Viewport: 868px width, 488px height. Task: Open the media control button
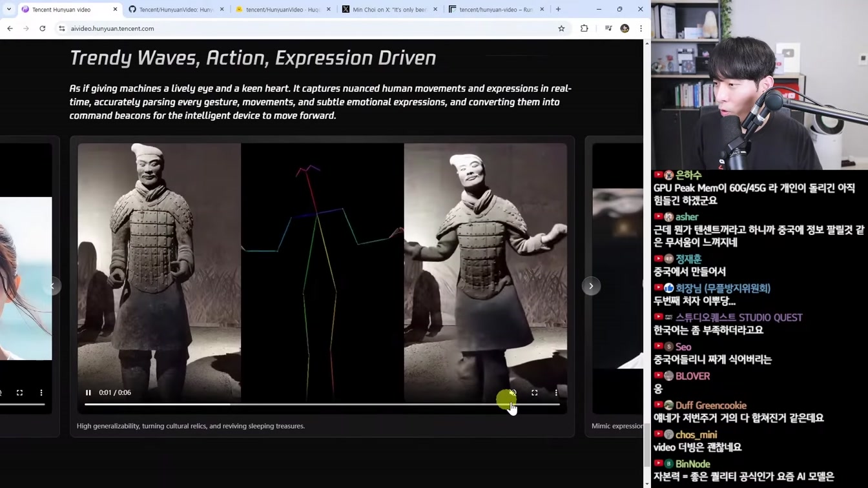[608, 28]
